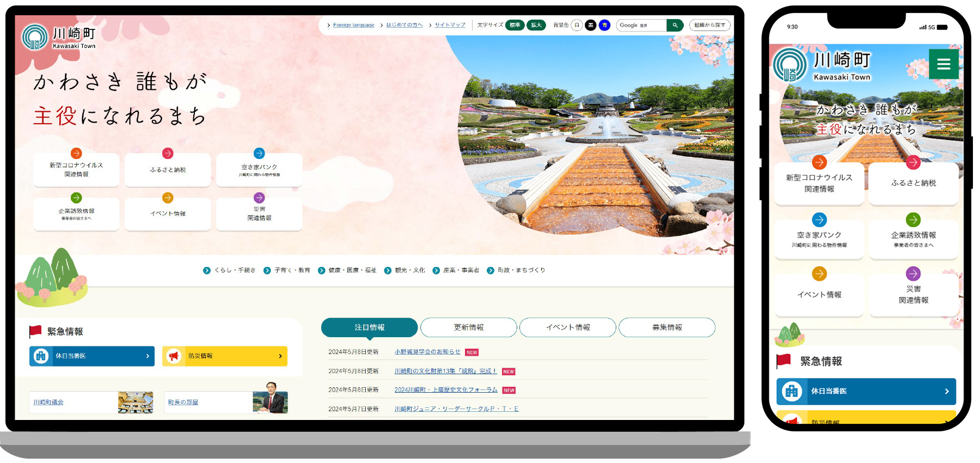Click hospital icon in desktop 休日当番医 button
Viewport: 980px width, 463px height.
click(x=41, y=356)
